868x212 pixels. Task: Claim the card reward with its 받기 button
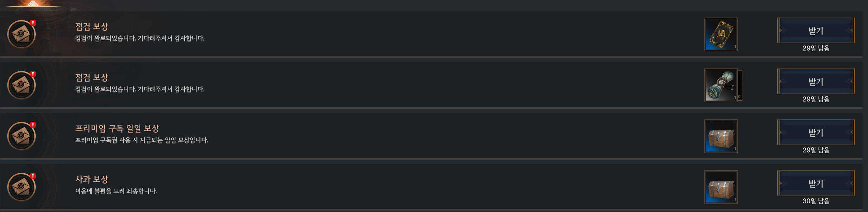click(x=816, y=30)
